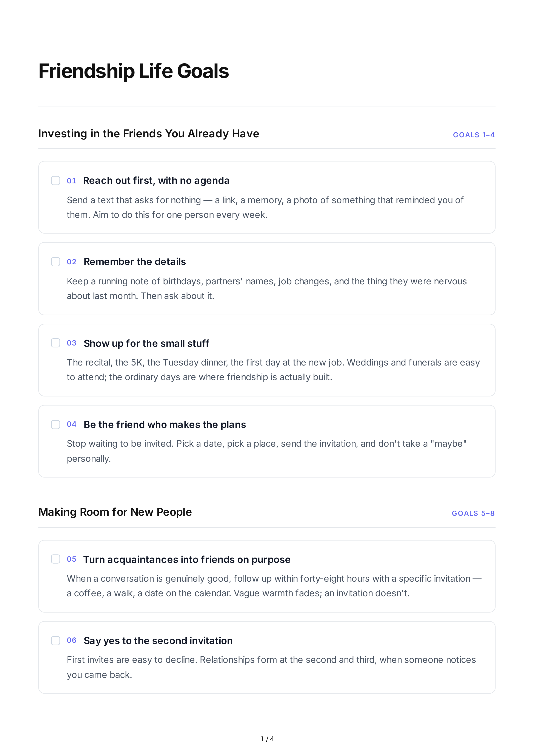Check the box for goal 01
This screenshot has height=756, width=534.
tap(56, 180)
